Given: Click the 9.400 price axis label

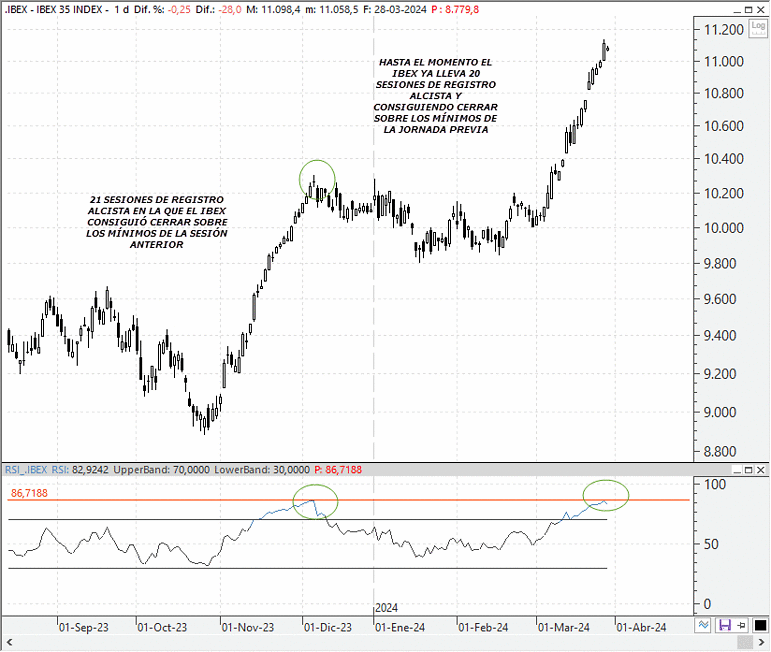Looking at the screenshot, I should 720,335.
